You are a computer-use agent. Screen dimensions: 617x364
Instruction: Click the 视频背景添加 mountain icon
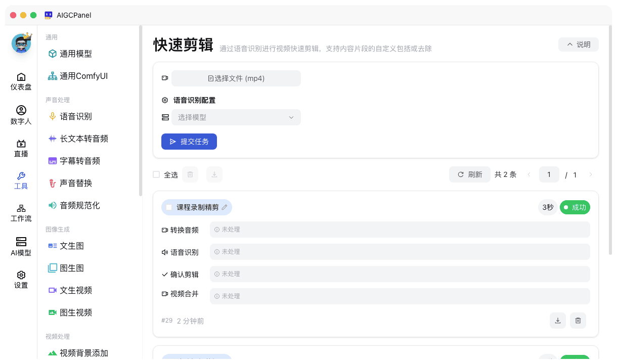(x=53, y=353)
